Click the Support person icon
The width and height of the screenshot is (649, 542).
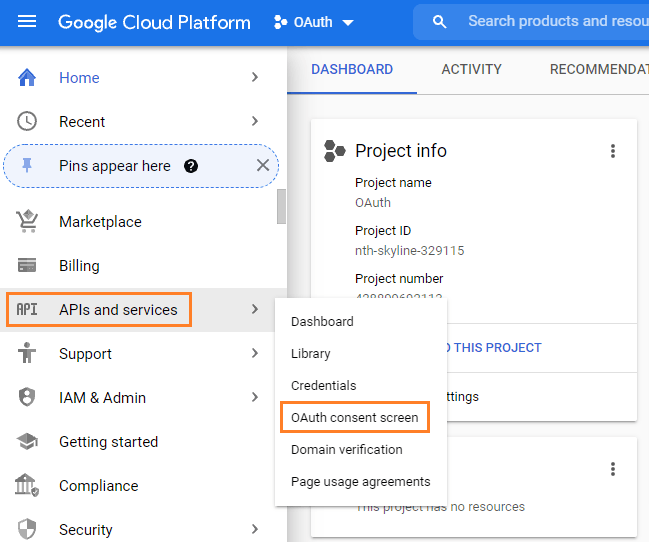27,353
